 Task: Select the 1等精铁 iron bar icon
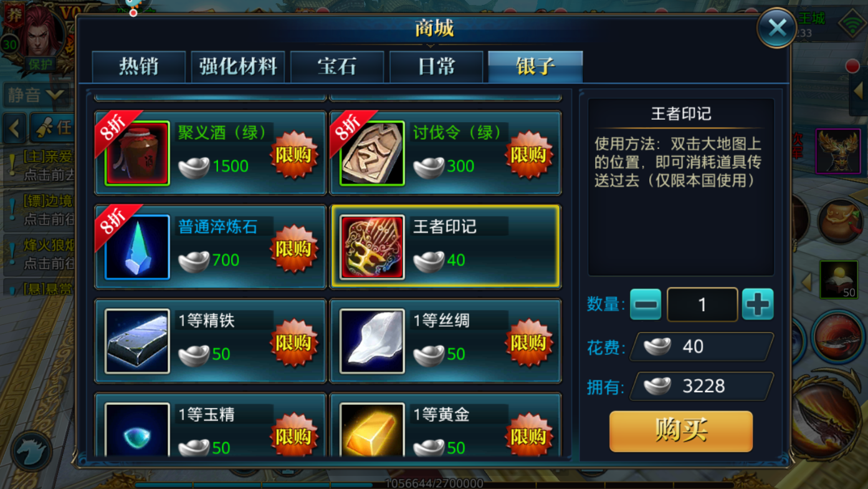click(x=138, y=341)
